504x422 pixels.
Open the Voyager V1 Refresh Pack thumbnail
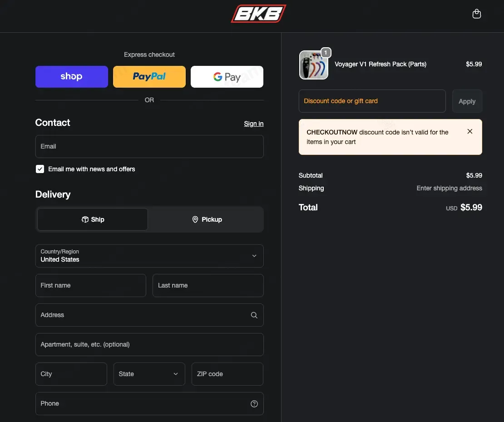[313, 65]
